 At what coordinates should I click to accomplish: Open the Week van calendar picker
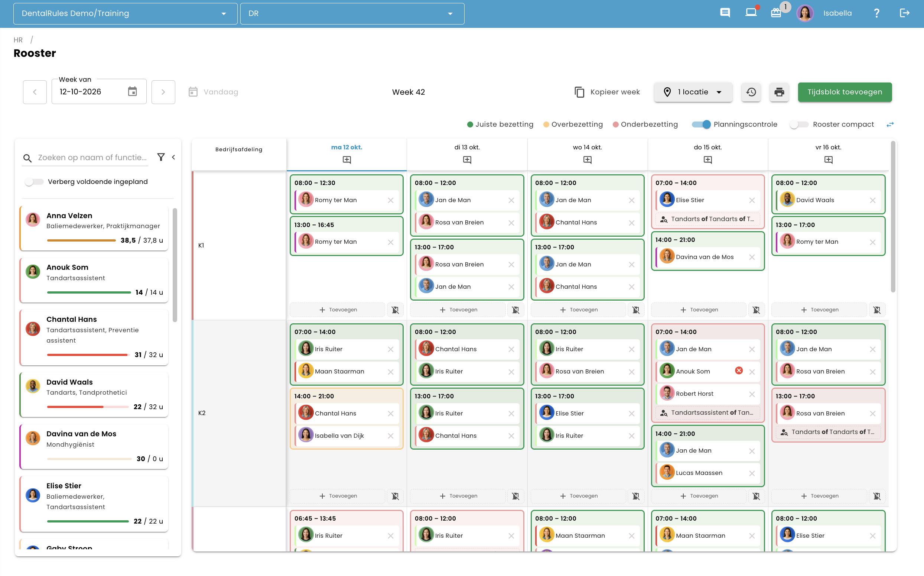tap(132, 91)
